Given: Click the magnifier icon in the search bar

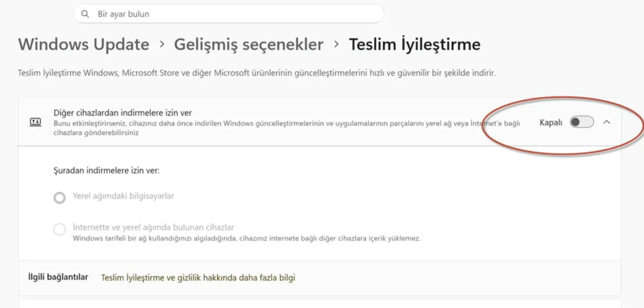Looking at the screenshot, I should tap(85, 13).
